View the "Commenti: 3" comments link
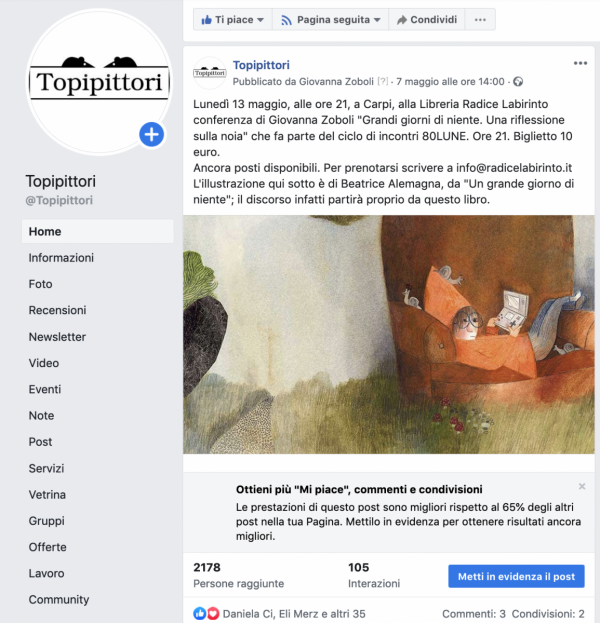Viewport: 600px width, 623px height. point(474,614)
